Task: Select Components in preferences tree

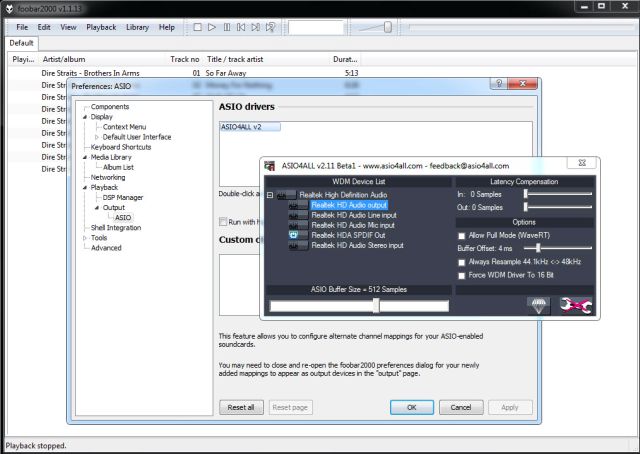Action: [110, 107]
